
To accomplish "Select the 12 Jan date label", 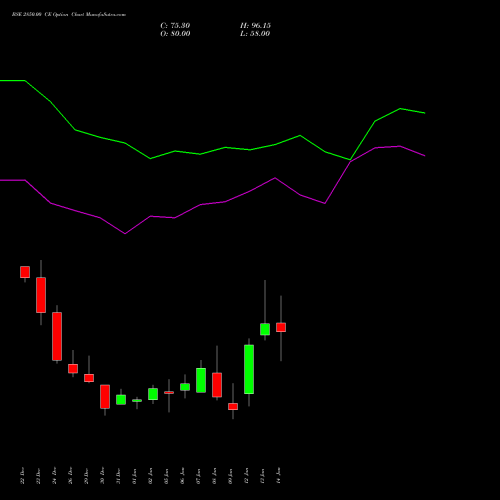I will pyautogui.click(x=246, y=476).
